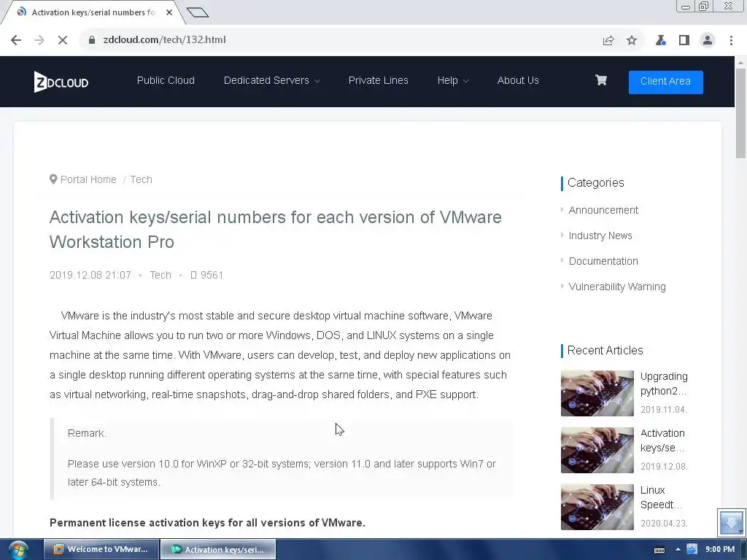The height and width of the screenshot is (560, 747).
Task: Go to Portal Home breadcrumb
Action: click(x=88, y=179)
